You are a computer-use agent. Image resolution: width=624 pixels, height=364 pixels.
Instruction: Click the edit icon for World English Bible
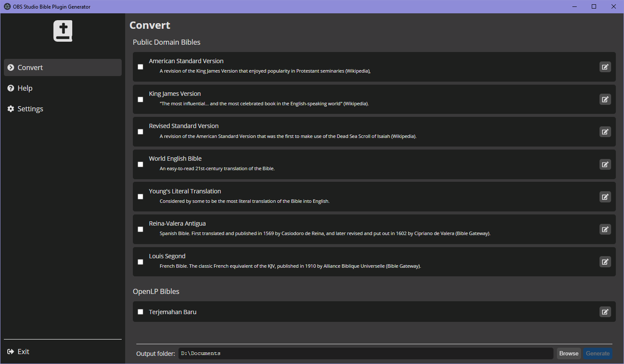[605, 164]
